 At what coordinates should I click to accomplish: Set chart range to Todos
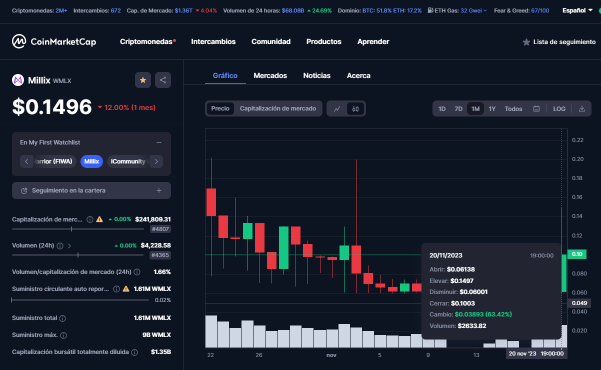[513, 109]
